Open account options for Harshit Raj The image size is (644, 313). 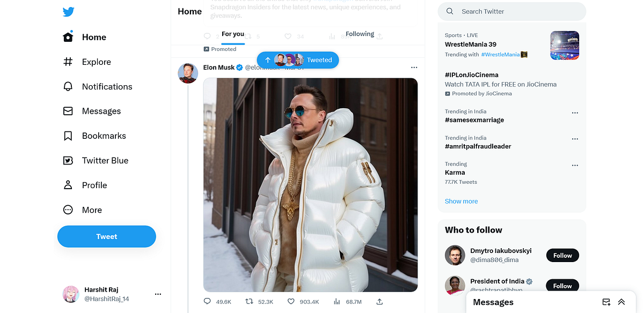tap(158, 294)
